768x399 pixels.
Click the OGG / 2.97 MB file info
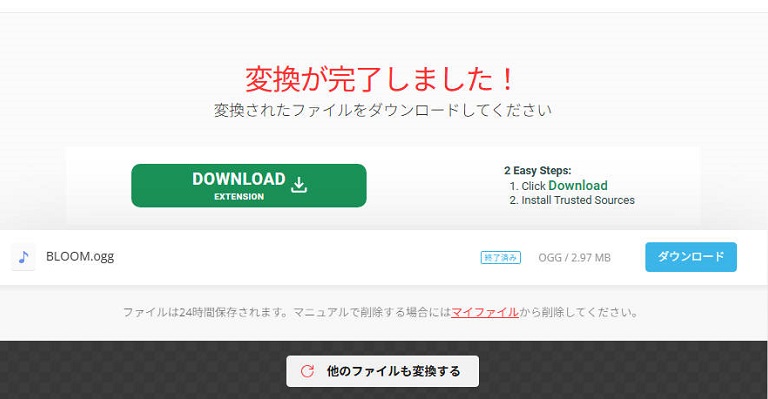click(x=575, y=258)
